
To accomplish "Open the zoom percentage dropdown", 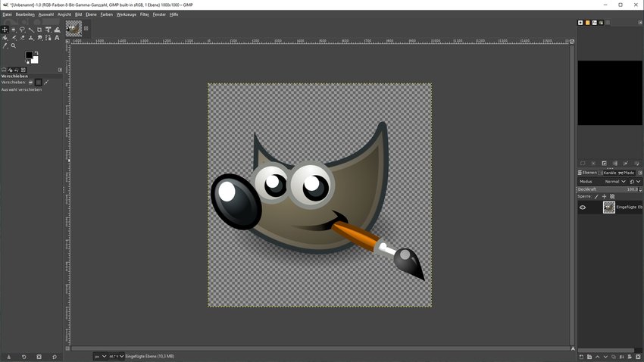I will click(116, 356).
